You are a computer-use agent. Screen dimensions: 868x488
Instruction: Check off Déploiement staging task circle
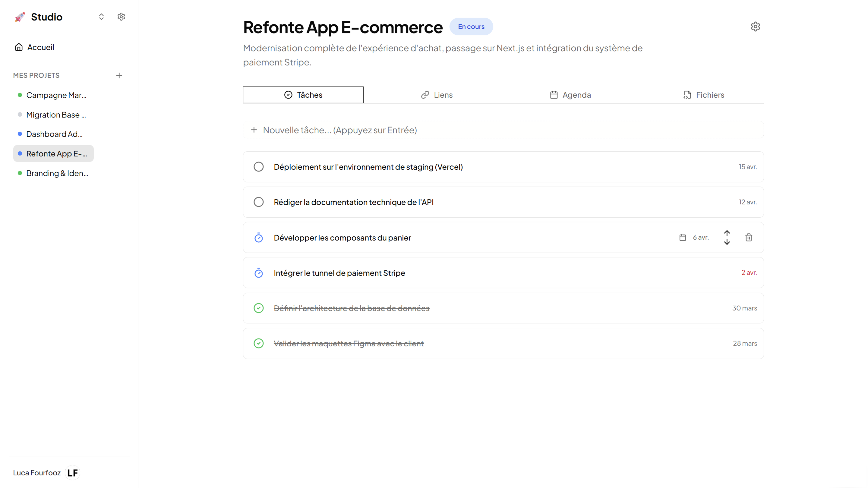point(258,167)
